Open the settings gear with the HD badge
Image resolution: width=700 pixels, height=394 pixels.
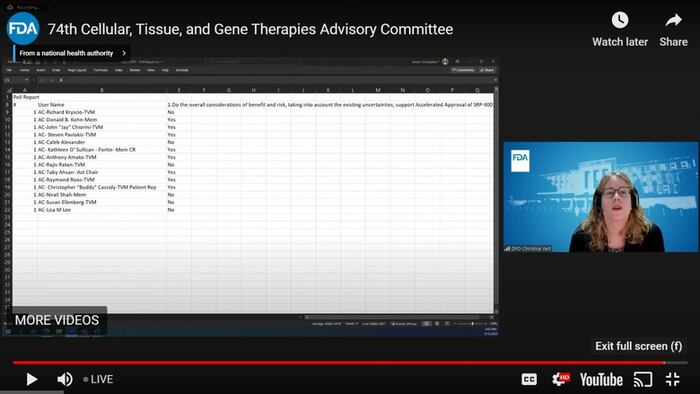(x=560, y=379)
